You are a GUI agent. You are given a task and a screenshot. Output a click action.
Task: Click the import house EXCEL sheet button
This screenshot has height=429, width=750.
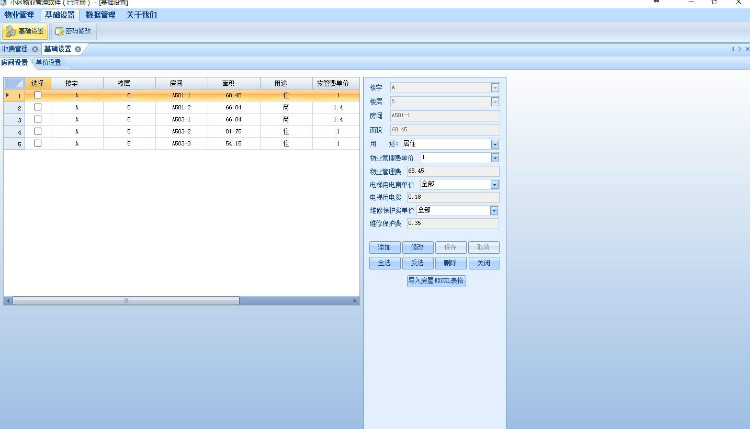436,281
